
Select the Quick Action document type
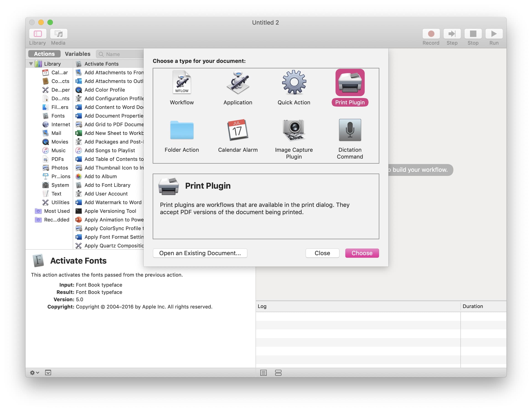pyautogui.click(x=294, y=88)
